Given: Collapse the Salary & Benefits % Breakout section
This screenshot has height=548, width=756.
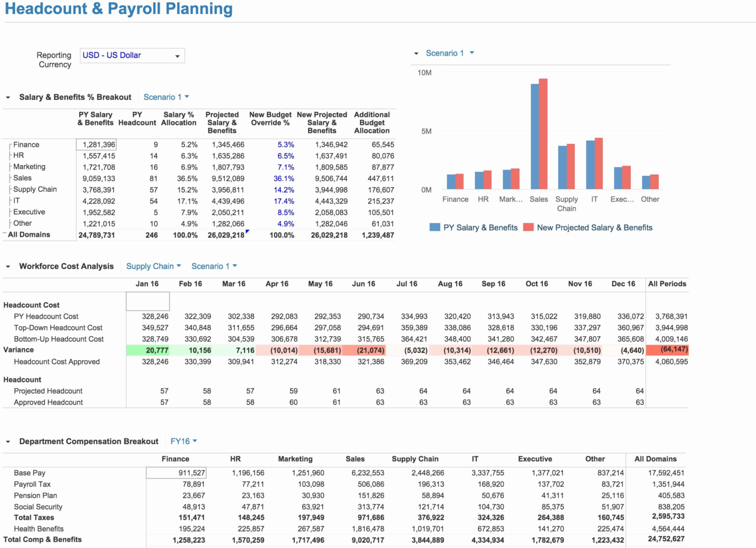Looking at the screenshot, I should 8,97.
